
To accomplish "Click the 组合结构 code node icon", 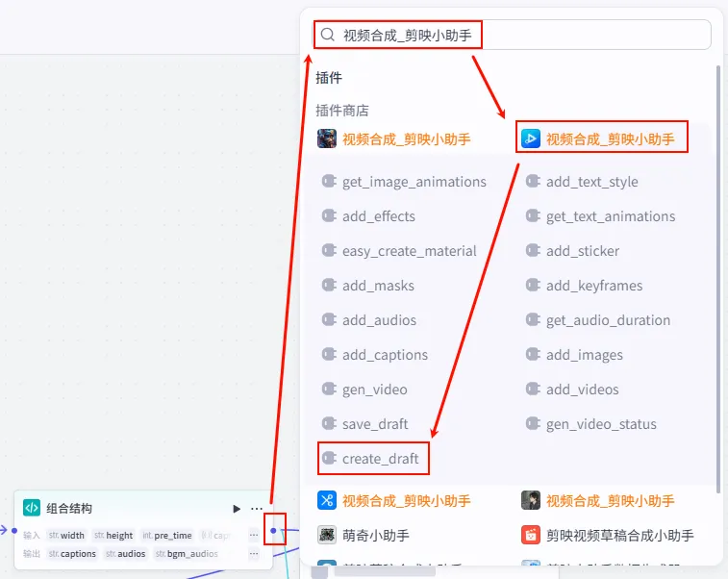I will (x=32, y=508).
